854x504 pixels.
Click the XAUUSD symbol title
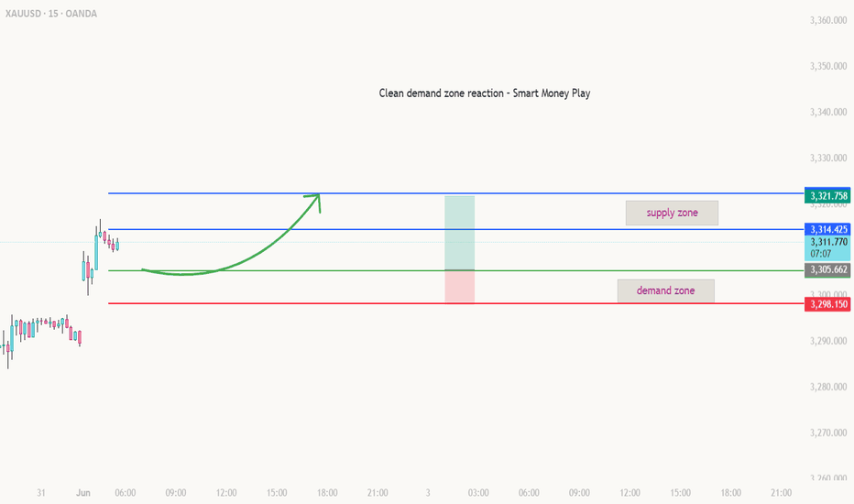51,14
